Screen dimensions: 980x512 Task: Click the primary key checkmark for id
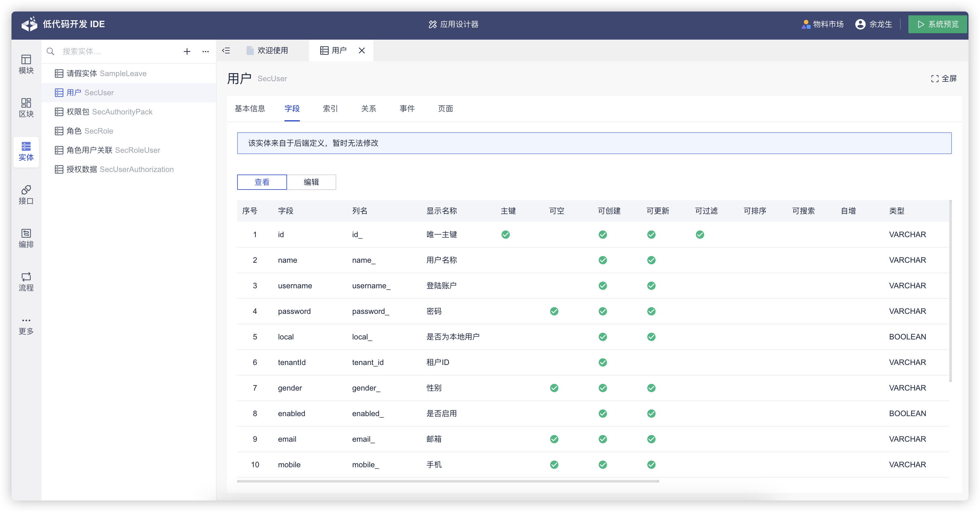(x=506, y=235)
